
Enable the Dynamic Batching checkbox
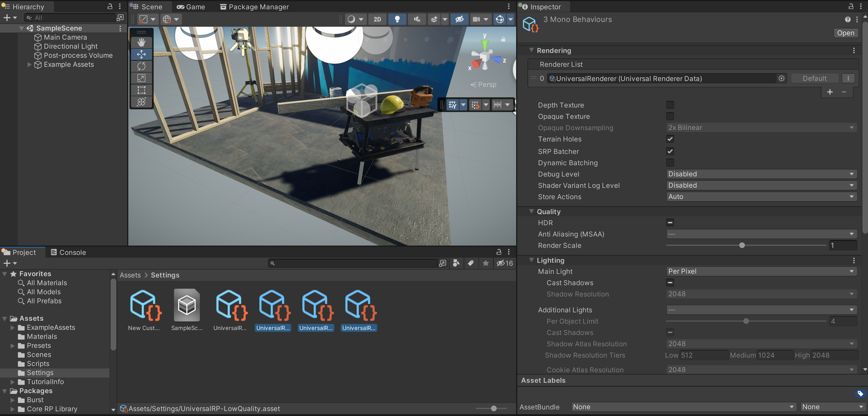tap(670, 163)
